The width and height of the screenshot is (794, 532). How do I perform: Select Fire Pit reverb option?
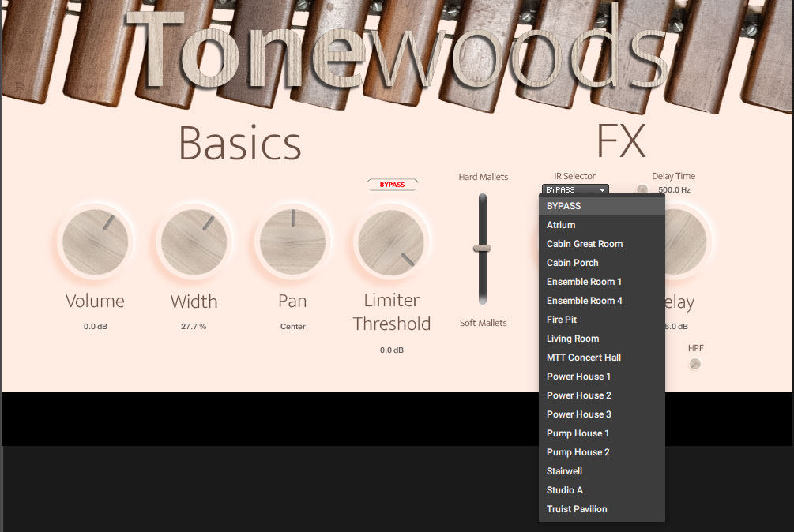tap(562, 320)
